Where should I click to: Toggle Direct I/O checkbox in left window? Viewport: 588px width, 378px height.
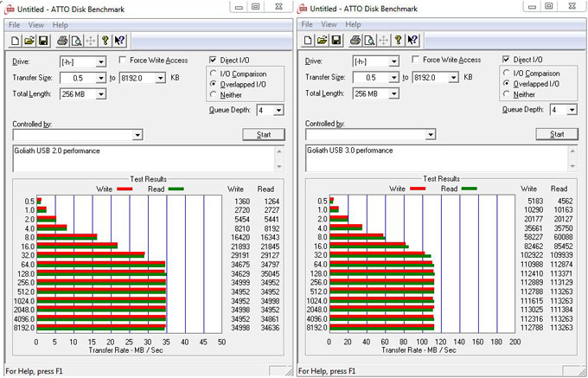[213, 60]
